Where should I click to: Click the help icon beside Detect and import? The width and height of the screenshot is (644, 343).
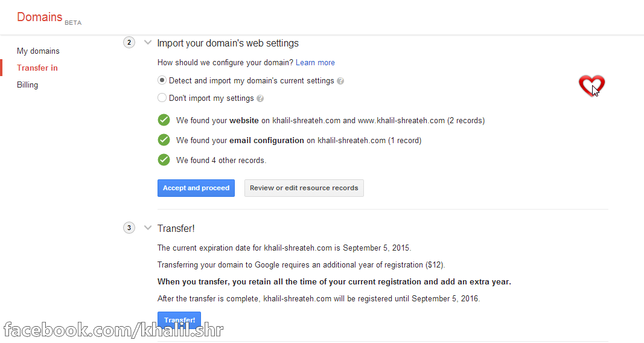point(340,81)
